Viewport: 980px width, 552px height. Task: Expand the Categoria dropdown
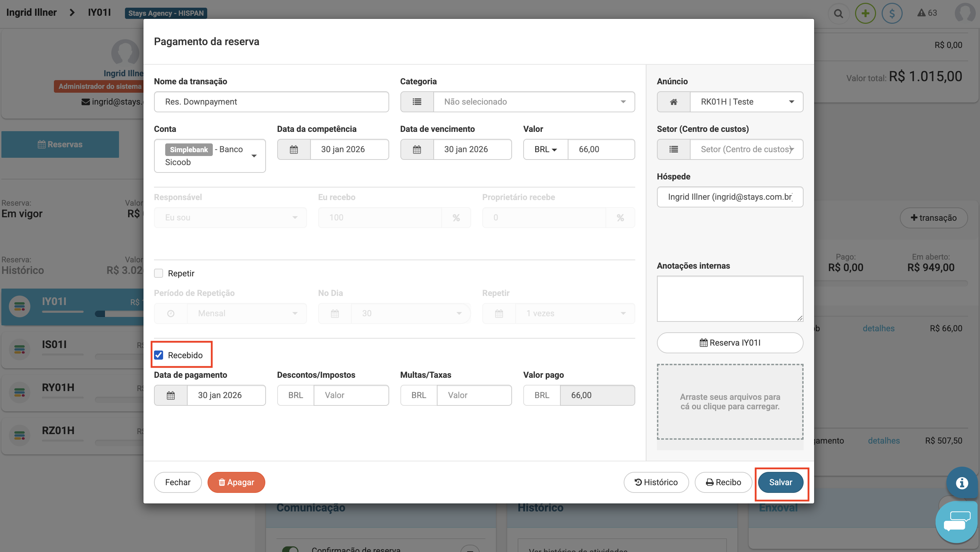pyautogui.click(x=534, y=102)
